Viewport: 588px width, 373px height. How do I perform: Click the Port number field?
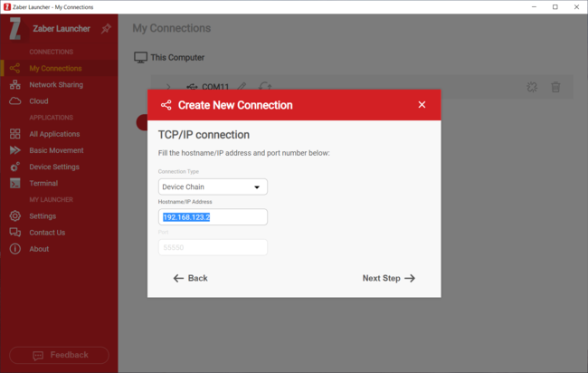click(x=213, y=247)
